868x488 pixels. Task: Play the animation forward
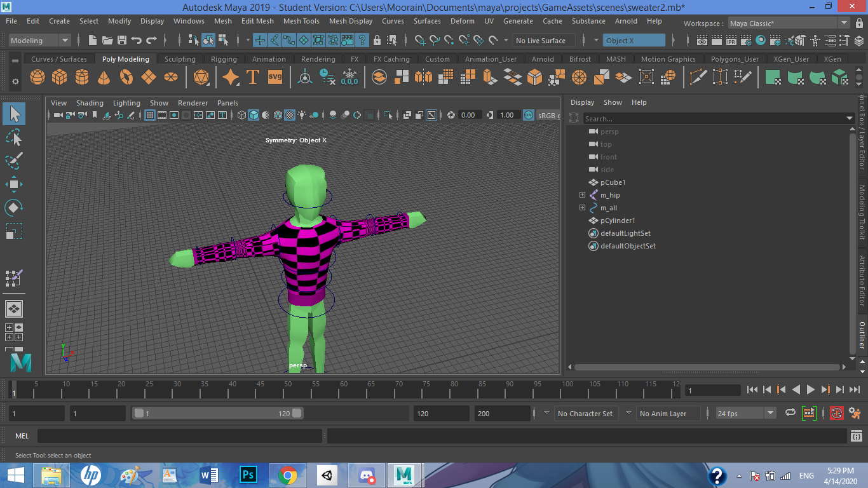tap(811, 390)
